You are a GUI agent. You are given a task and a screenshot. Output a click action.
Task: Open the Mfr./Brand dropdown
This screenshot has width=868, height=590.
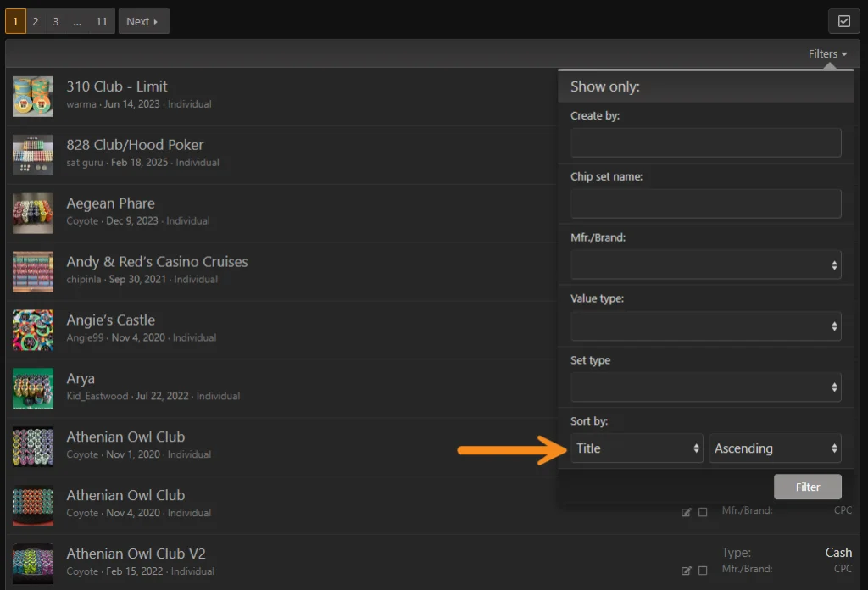(x=706, y=265)
